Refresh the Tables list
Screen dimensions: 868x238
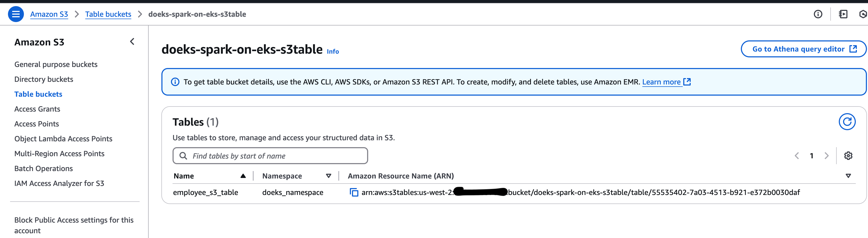[x=847, y=122]
